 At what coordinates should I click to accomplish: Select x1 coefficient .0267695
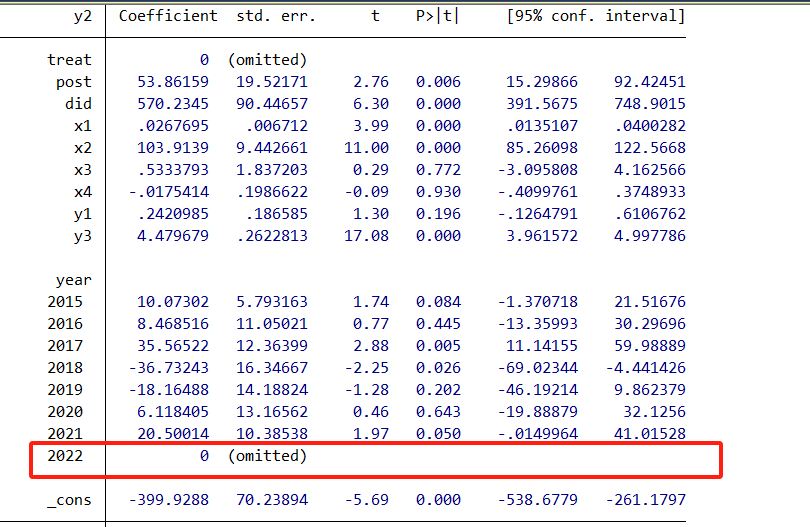tap(173, 126)
